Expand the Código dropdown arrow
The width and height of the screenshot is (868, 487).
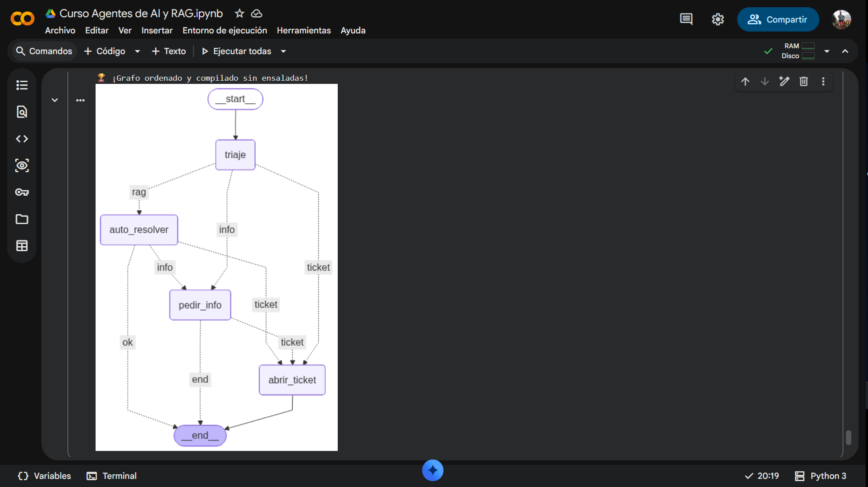(x=138, y=51)
